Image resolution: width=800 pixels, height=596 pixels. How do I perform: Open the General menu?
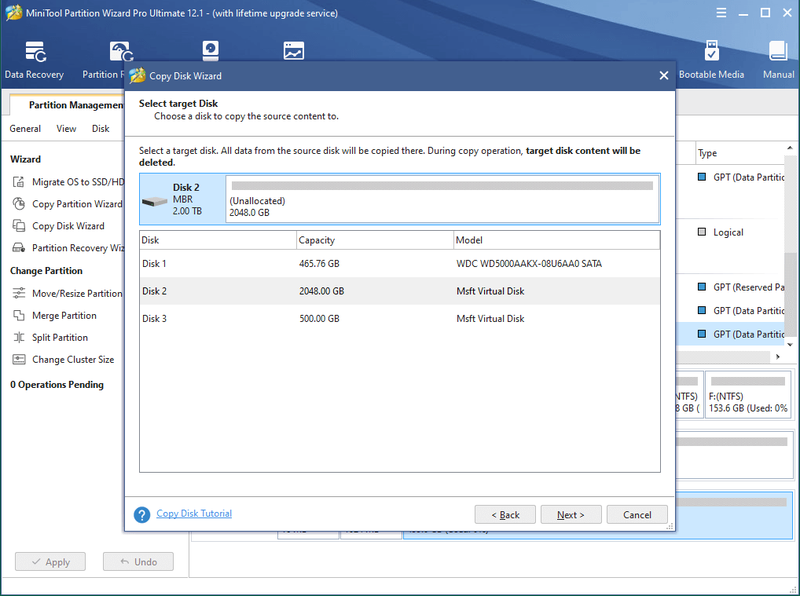25,129
